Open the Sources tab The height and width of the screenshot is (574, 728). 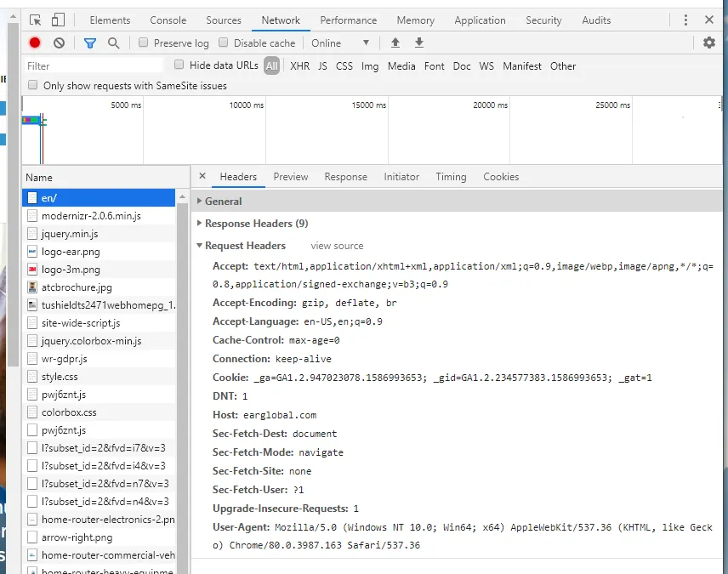[x=224, y=20]
